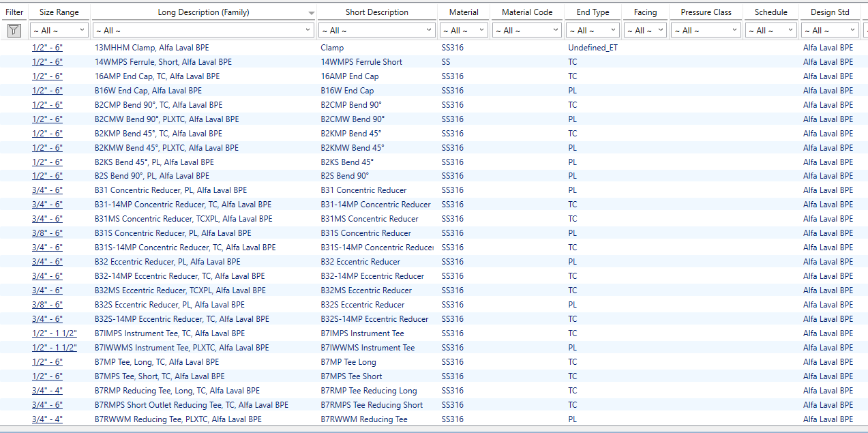Sort by Material Code column header
Image resolution: width=868 pixels, height=433 pixels.
(527, 12)
